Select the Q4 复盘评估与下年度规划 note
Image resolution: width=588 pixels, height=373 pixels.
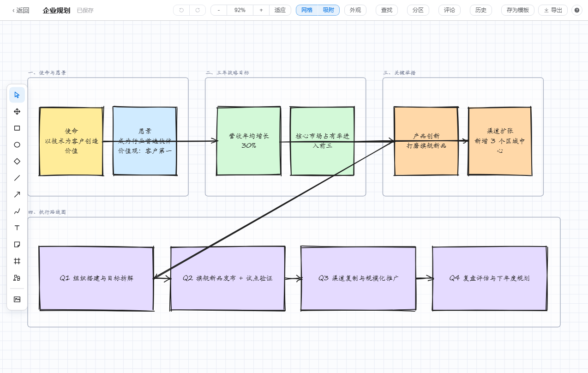(x=490, y=278)
